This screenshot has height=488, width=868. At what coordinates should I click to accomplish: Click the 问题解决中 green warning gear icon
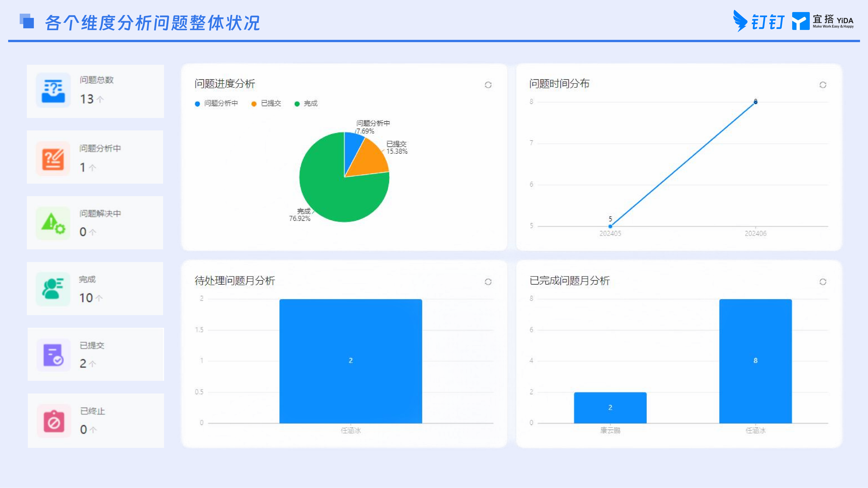tap(53, 224)
